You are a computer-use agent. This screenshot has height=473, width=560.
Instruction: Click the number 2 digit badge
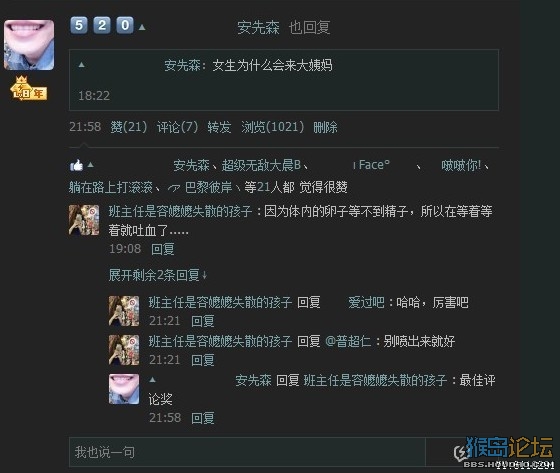(x=102, y=25)
